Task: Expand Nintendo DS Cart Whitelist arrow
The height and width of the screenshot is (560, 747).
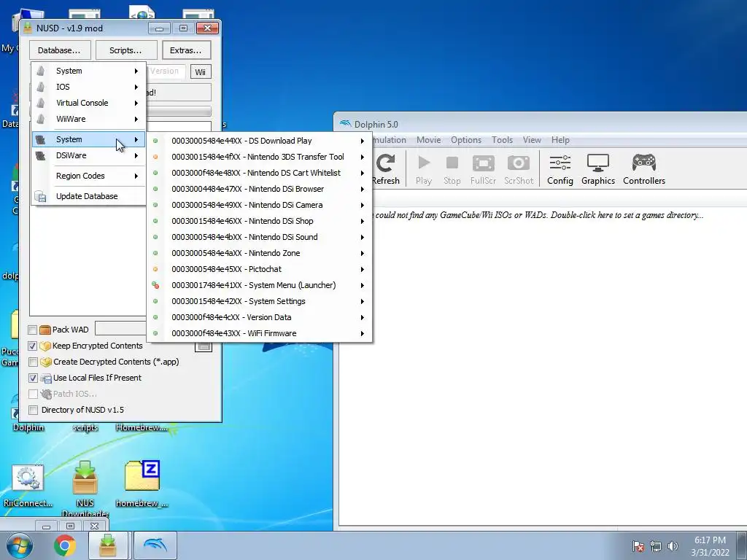Action: pos(362,174)
